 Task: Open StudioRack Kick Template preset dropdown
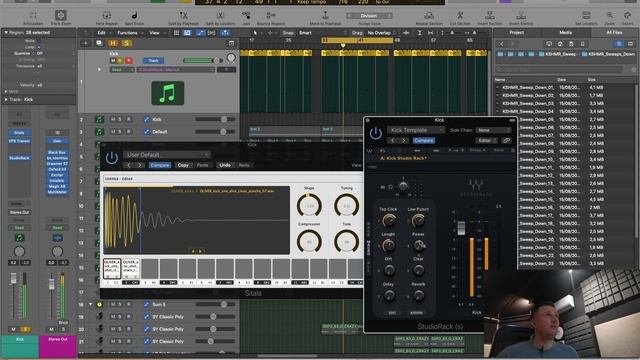pyautogui.click(x=416, y=130)
